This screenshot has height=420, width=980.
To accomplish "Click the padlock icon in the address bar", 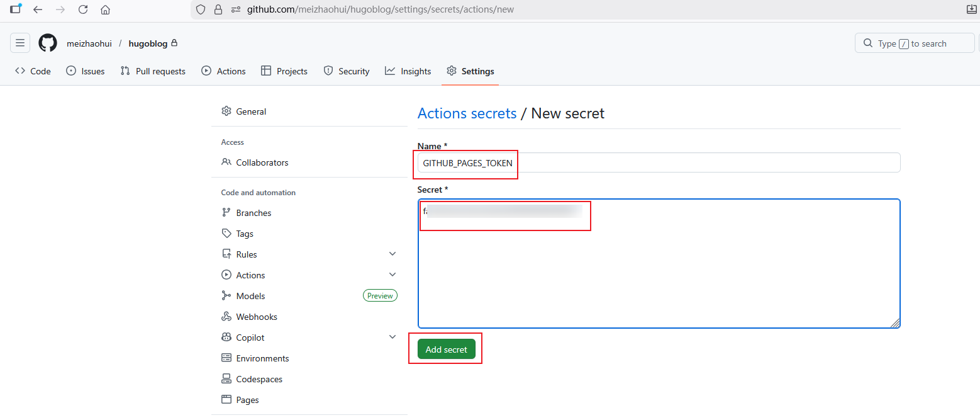I will [218, 9].
